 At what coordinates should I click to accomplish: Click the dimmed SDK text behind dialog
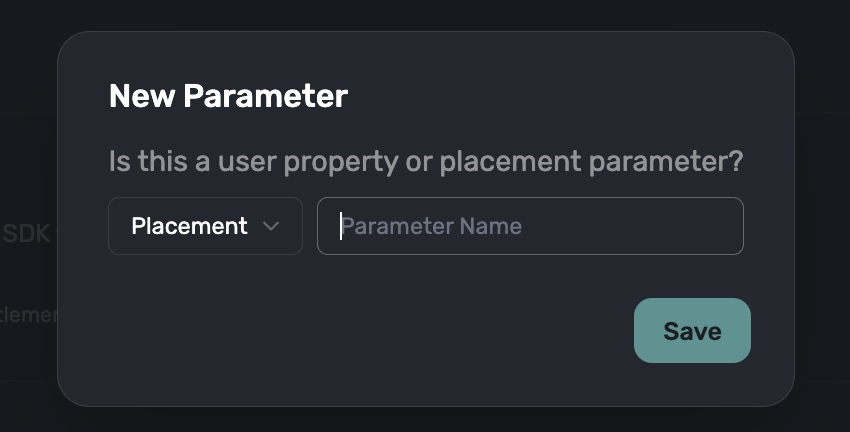[x=26, y=234]
